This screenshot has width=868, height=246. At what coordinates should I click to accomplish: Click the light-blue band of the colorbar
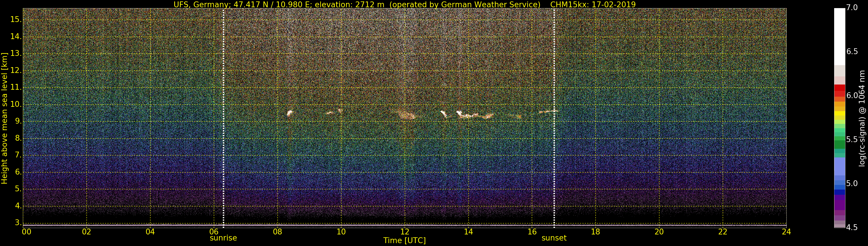[x=839, y=166]
